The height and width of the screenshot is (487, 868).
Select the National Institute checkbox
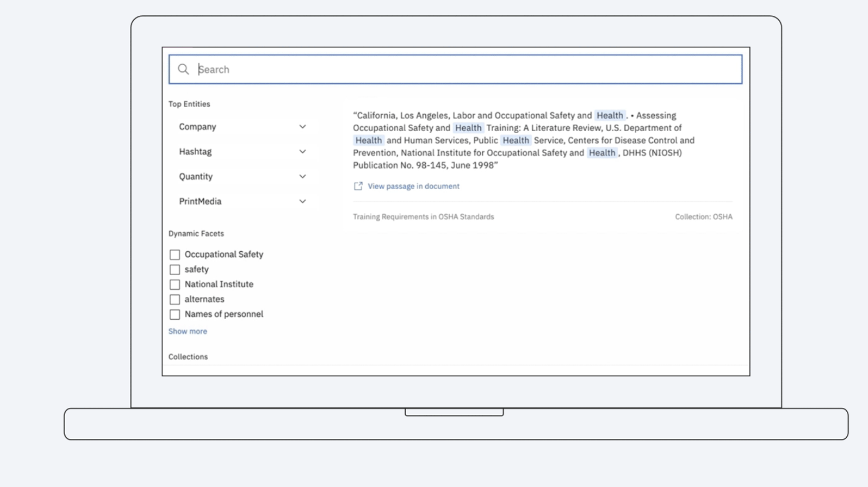point(175,284)
